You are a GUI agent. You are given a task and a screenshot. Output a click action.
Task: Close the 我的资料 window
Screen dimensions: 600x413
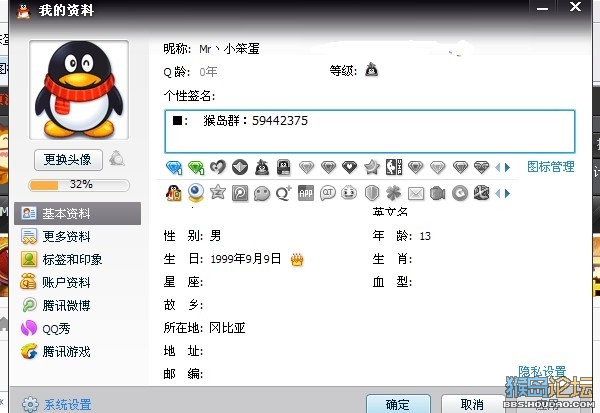point(575,7)
